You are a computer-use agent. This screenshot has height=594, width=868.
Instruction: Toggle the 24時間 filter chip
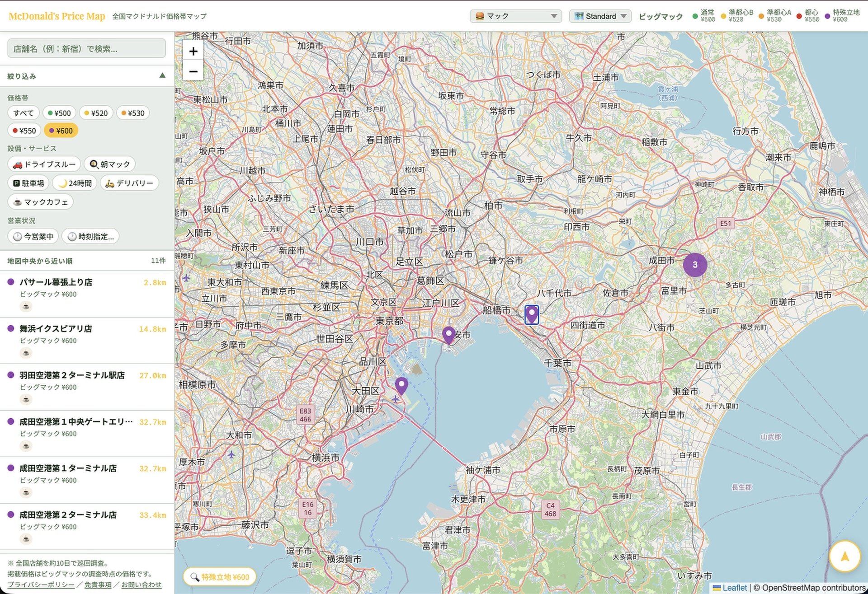click(75, 183)
